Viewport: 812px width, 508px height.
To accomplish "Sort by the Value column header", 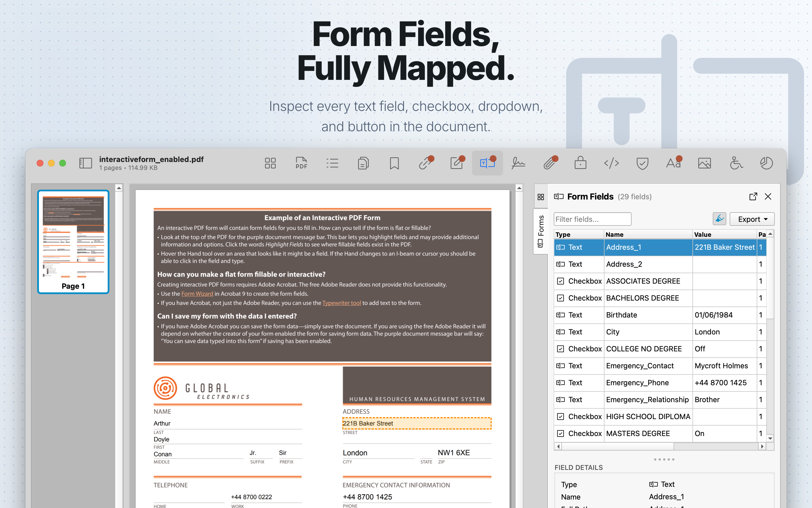I will (724, 235).
